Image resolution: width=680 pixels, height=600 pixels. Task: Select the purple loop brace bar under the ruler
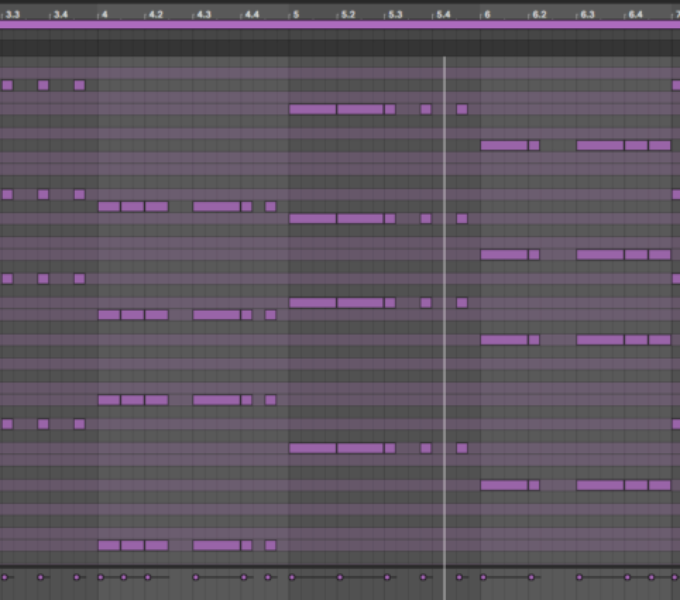(x=340, y=25)
